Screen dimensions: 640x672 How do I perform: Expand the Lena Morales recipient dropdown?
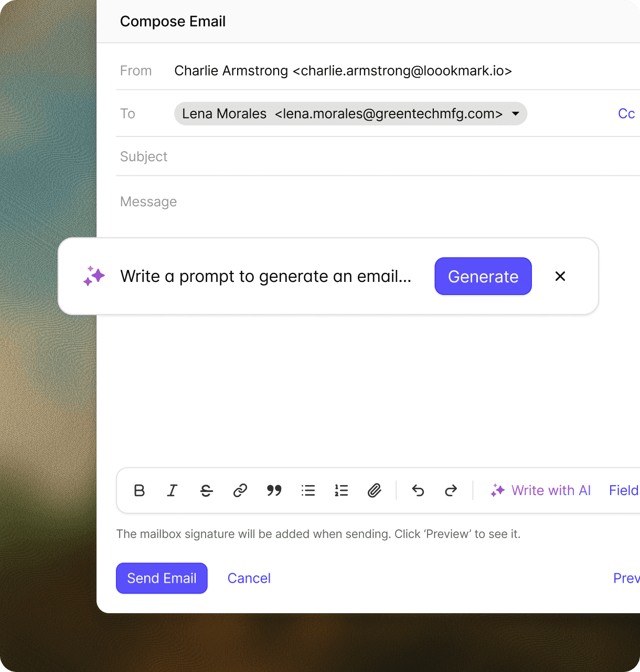coord(516,113)
